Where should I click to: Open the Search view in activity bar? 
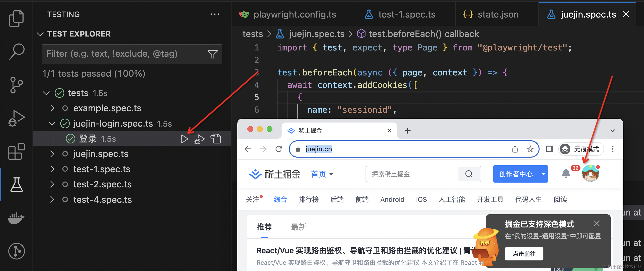tap(16, 52)
